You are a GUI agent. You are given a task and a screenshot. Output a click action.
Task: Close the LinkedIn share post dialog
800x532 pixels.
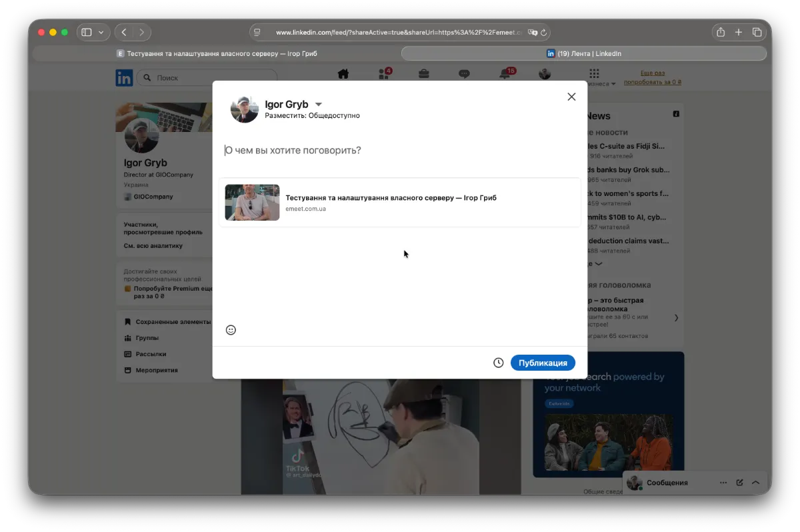pos(571,97)
